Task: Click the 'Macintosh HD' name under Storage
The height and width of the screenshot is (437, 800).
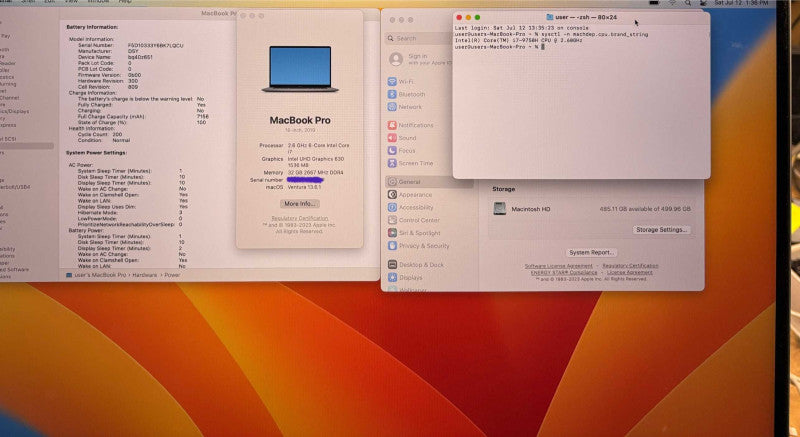Action: [531, 209]
